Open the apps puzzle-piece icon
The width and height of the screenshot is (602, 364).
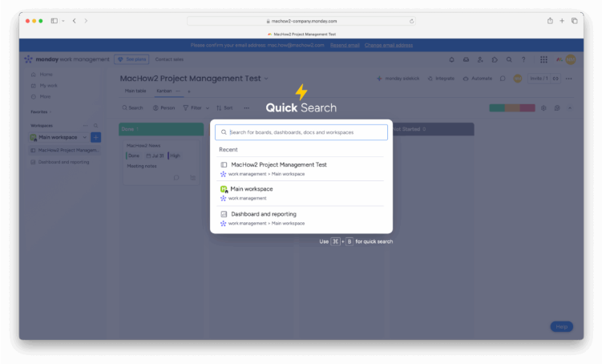(x=495, y=59)
